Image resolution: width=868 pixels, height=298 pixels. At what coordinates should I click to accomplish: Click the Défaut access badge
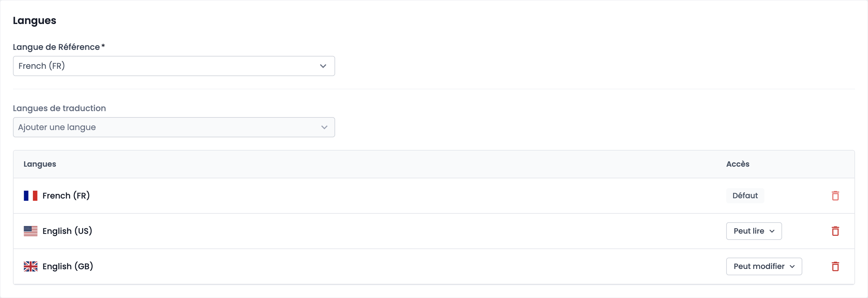(745, 196)
